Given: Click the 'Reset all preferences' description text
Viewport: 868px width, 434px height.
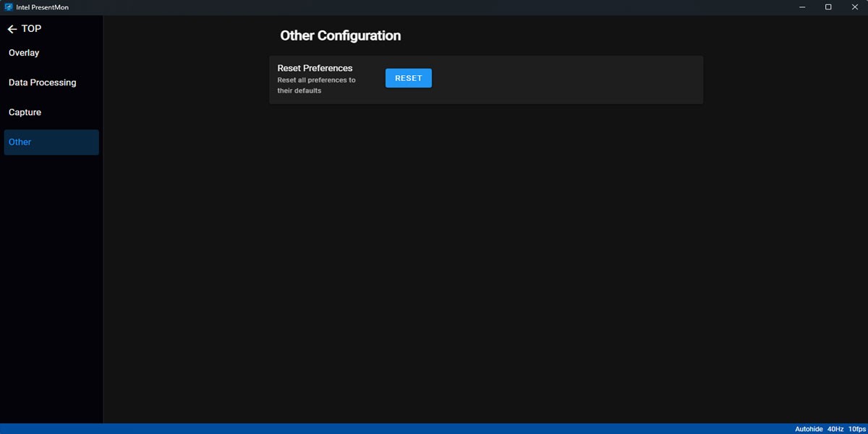Looking at the screenshot, I should tap(316, 85).
